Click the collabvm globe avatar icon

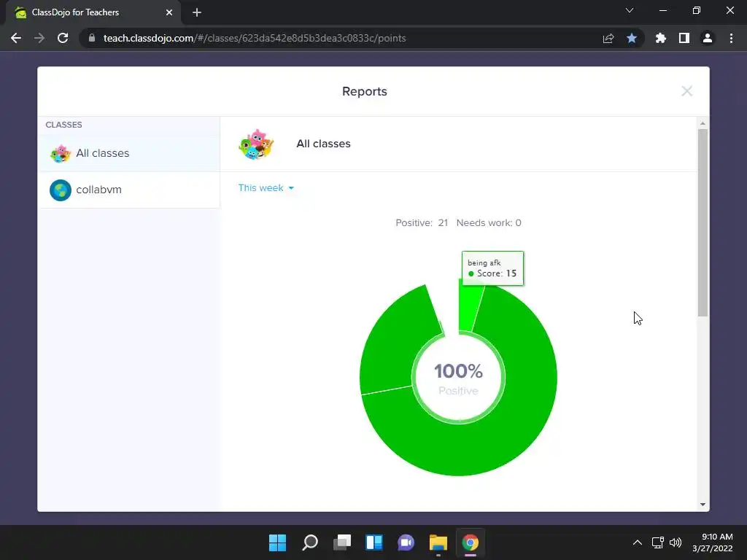(x=61, y=190)
